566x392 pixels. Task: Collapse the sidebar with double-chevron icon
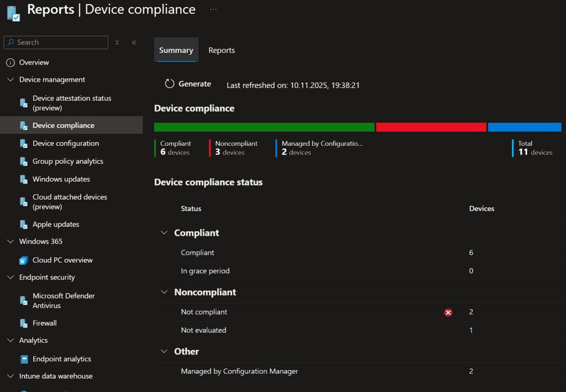click(x=134, y=43)
